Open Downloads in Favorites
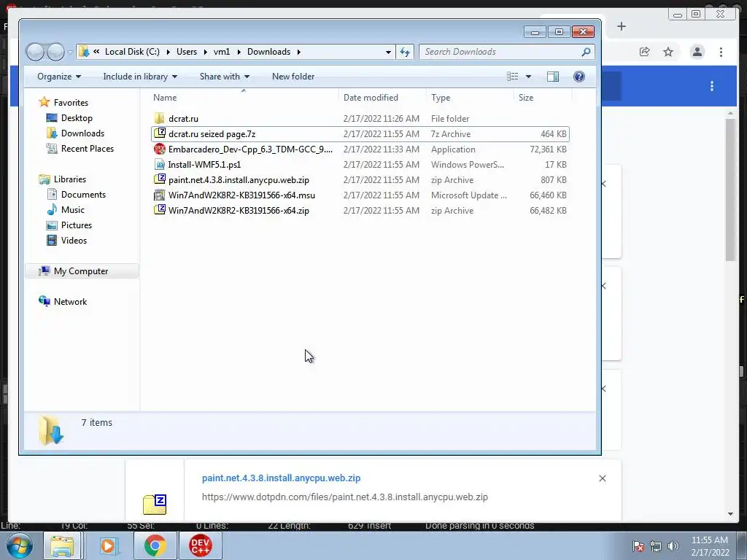This screenshot has height=560, width=747. (x=82, y=133)
